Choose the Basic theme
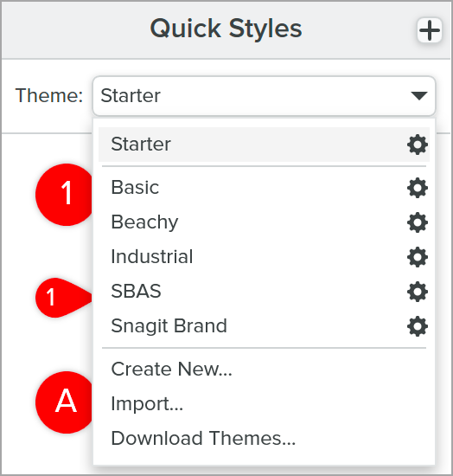453x476 pixels. tap(264, 188)
